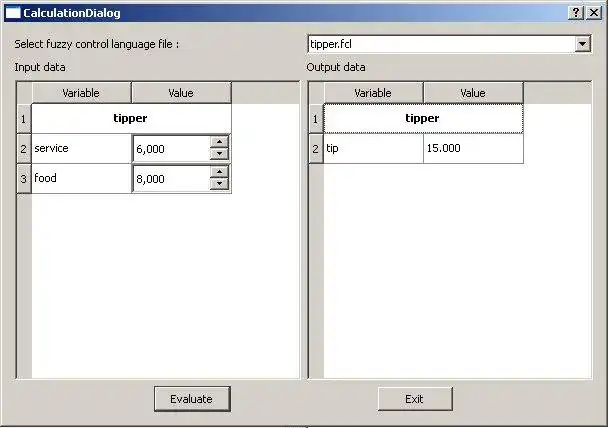Screen dimensions: 608x428
Task: Click the help question mark title bar button
Action: (576, 13)
